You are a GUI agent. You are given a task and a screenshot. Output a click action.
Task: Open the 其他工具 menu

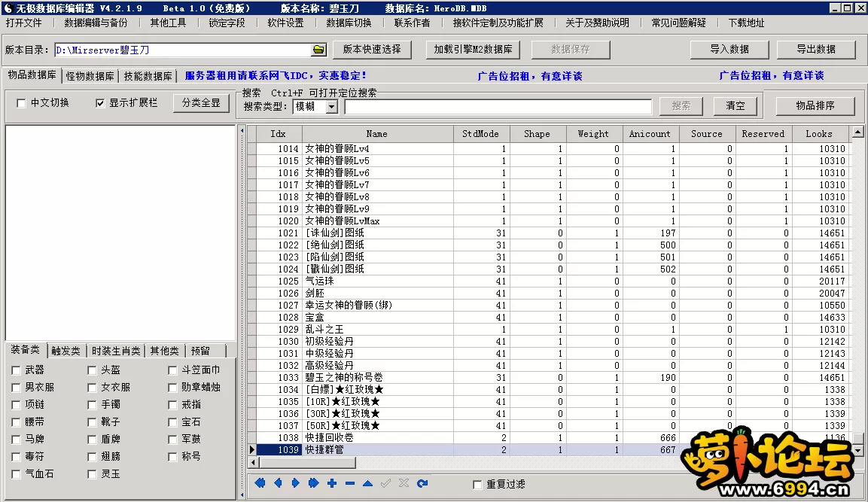pos(169,23)
